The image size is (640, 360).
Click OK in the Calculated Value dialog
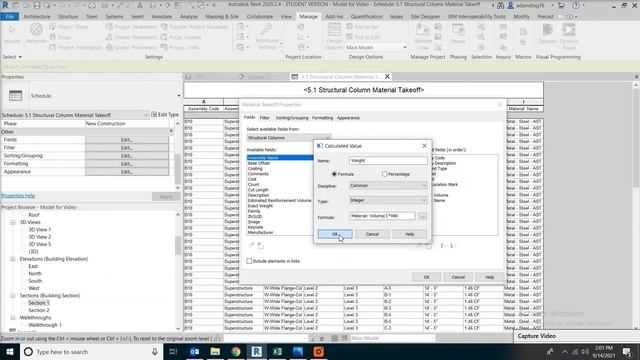coord(335,234)
